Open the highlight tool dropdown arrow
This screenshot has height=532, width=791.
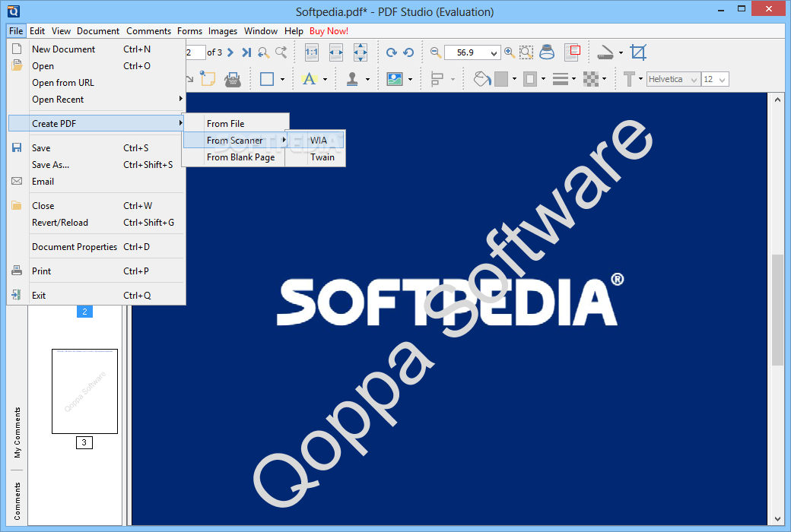(325, 79)
